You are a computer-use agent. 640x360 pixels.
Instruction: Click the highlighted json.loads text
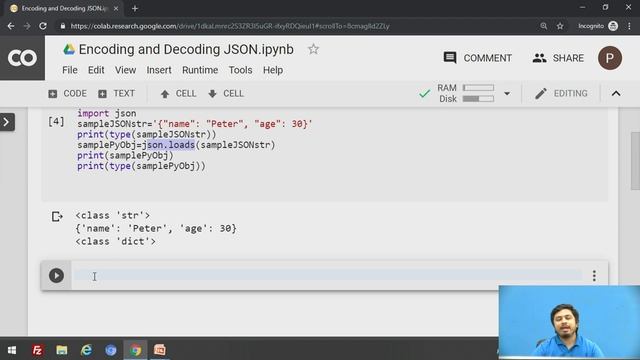(171, 145)
